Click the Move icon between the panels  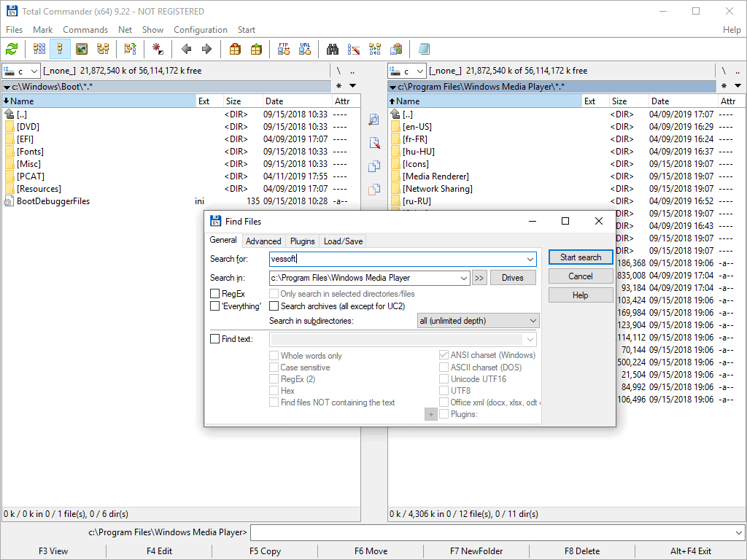click(374, 190)
